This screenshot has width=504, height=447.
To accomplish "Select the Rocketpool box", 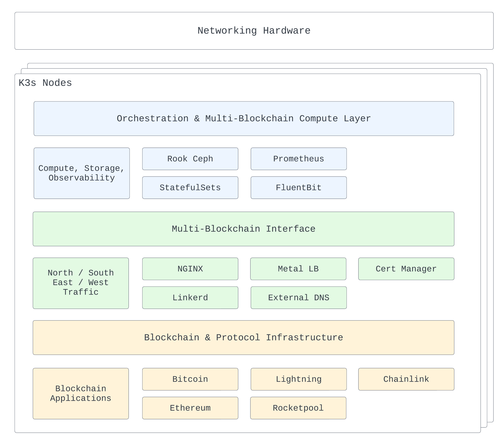I will click(x=298, y=408).
